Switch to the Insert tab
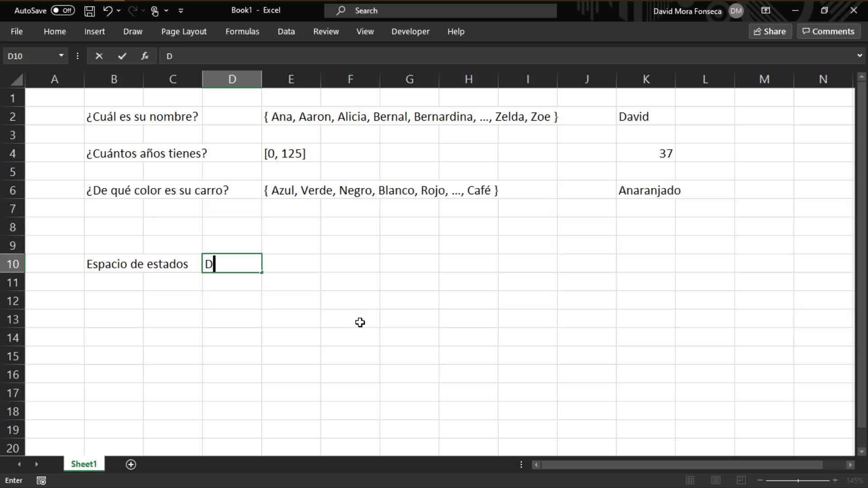Viewport: 868px width, 488px height. pyautogui.click(x=94, y=32)
